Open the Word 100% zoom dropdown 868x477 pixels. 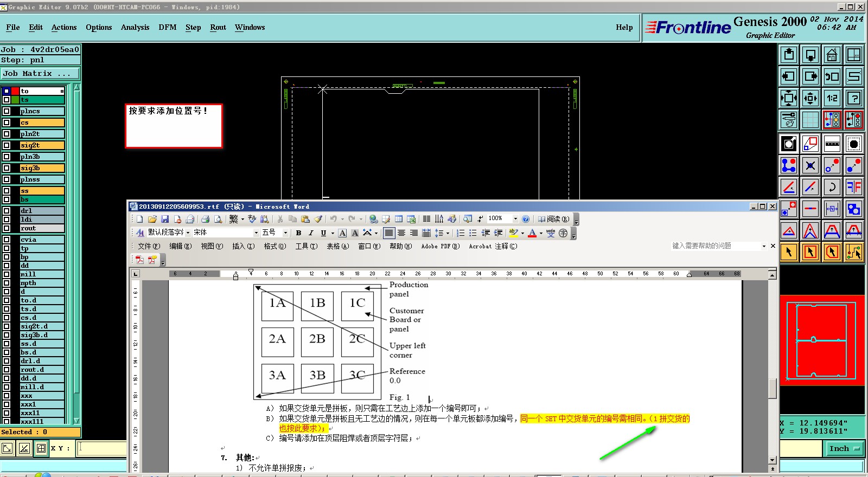[515, 218]
